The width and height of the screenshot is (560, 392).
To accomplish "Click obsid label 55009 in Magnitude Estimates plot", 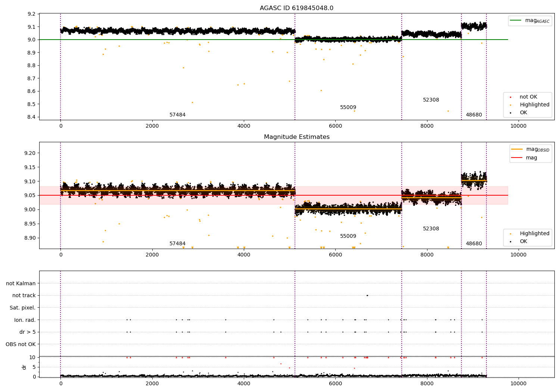I will (x=348, y=236).
